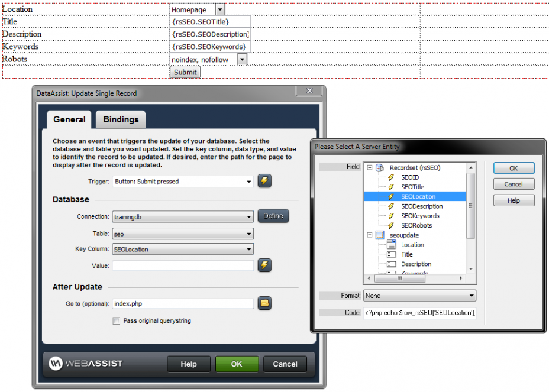Click Title field showing {rsSEO.SEOTitle}
Viewport: 549px width, 392px height.
click(210, 22)
